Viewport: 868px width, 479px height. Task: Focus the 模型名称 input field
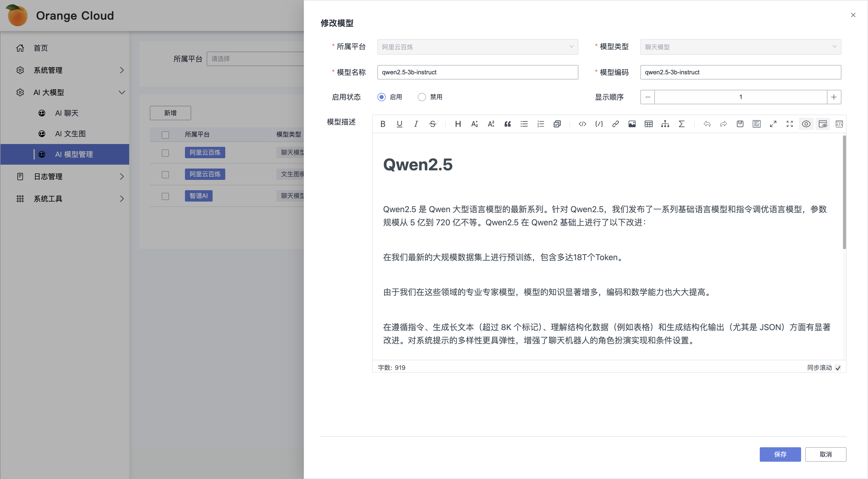[477, 72]
